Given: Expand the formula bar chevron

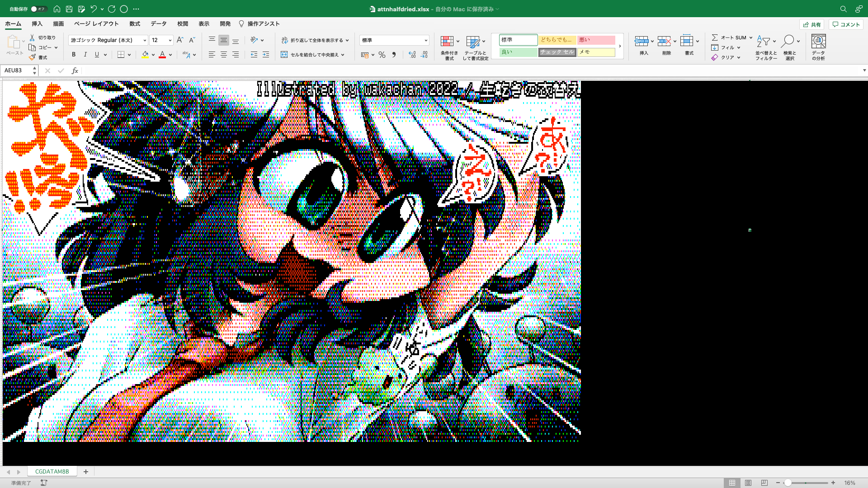Looking at the screenshot, I should coord(864,70).
